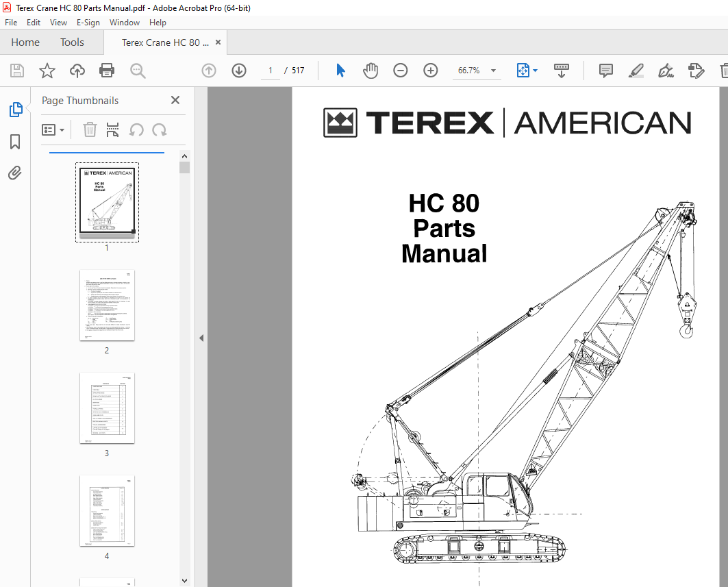
Task: Open the find text magnifier icon
Action: (138, 71)
